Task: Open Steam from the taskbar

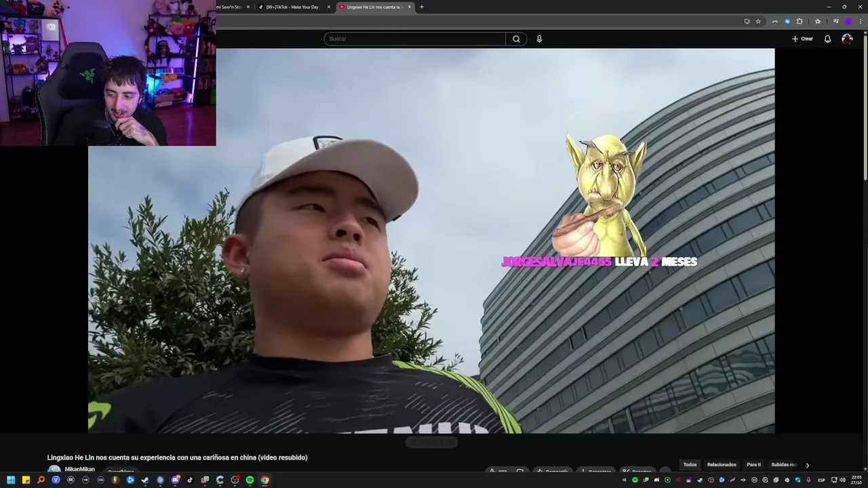Action: point(145,480)
